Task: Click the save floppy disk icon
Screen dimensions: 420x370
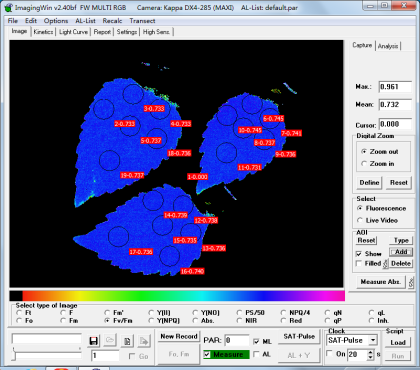Action: [x=94, y=341]
